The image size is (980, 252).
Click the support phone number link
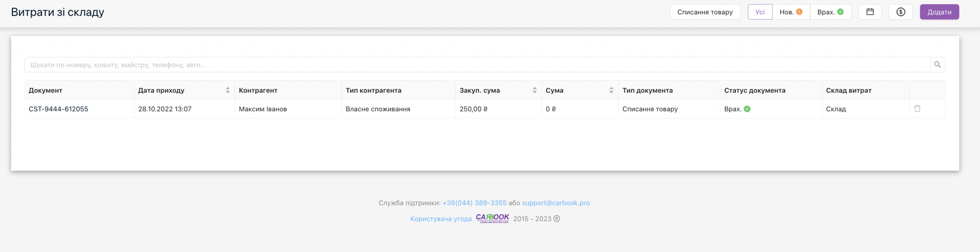click(474, 203)
